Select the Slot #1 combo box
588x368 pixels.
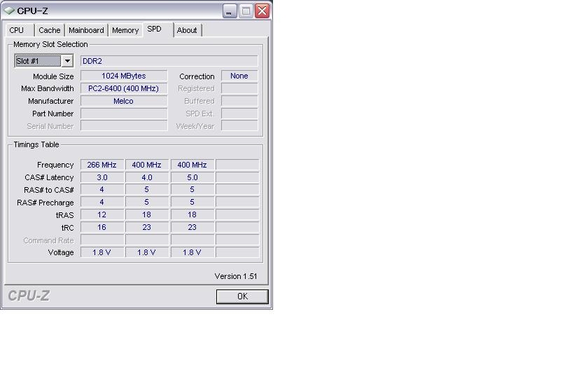click(x=43, y=61)
